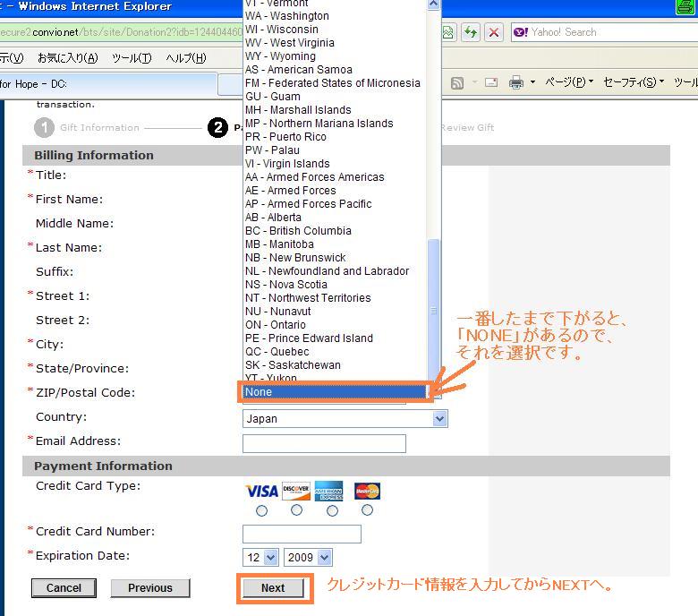
Task: Open the ツール(T) menu in menu bar
Action: pos(132,58)
